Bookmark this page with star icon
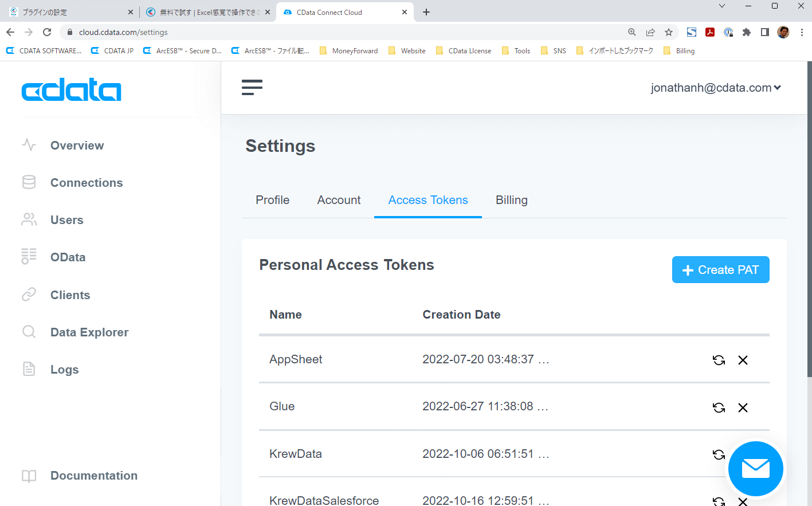Viewport: 812px width, 506px height. tap(668, 32)
